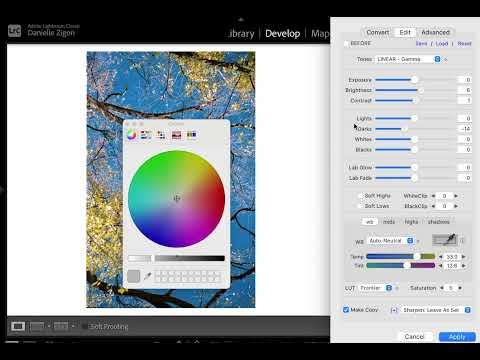
Task: Select the wb color tab
Action: point(370,222)
